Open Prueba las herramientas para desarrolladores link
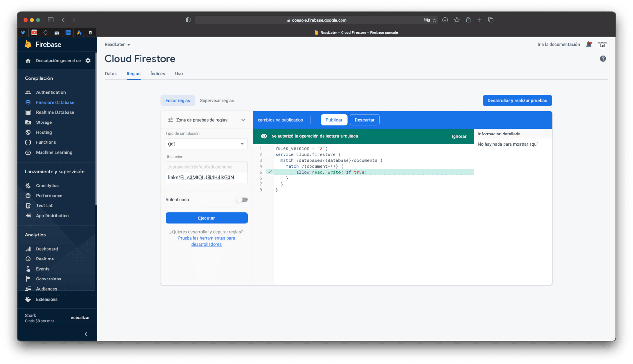The height and width of the screenshot is (364, 633). [206, 241]
